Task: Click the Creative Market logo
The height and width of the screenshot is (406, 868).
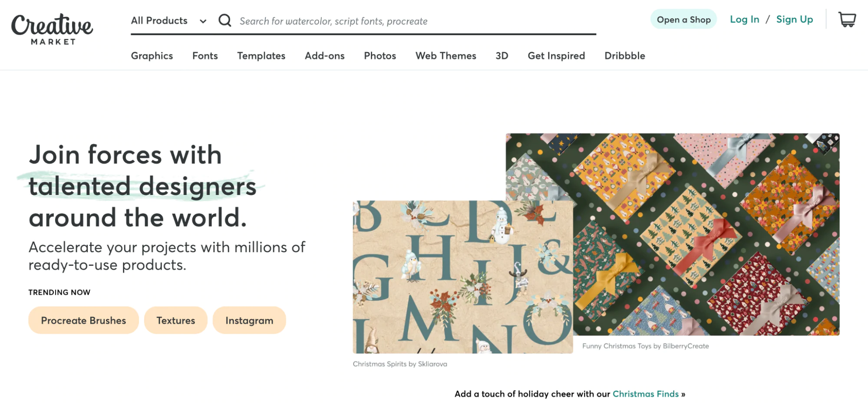Action: tap(52, 29)
